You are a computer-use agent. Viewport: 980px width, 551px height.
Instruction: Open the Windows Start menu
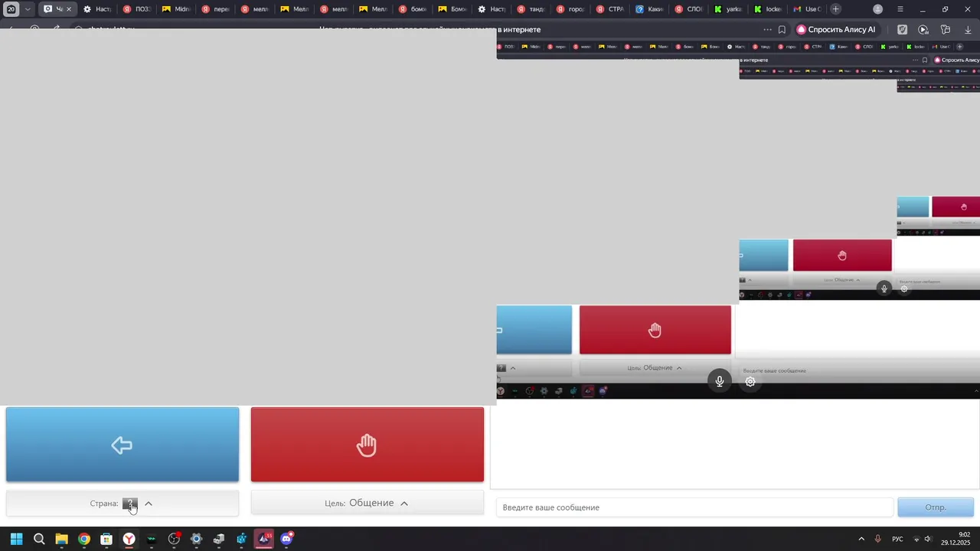[16, 539]
